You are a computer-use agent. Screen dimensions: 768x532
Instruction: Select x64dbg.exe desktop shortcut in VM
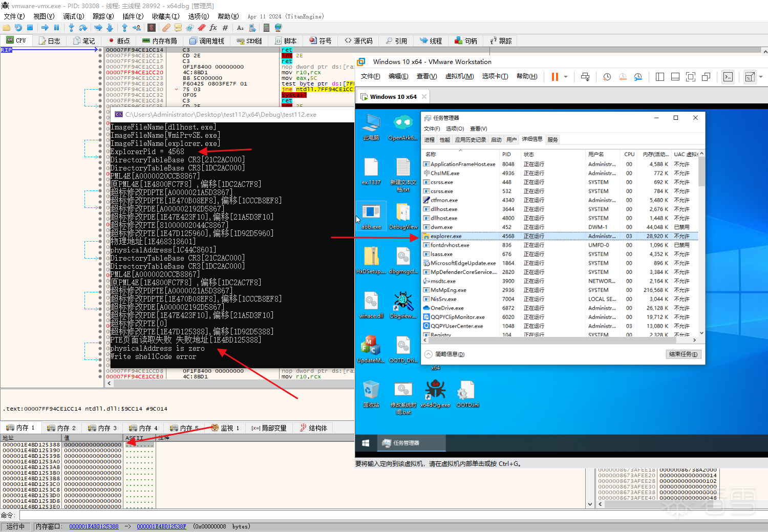tap(435, 394)
